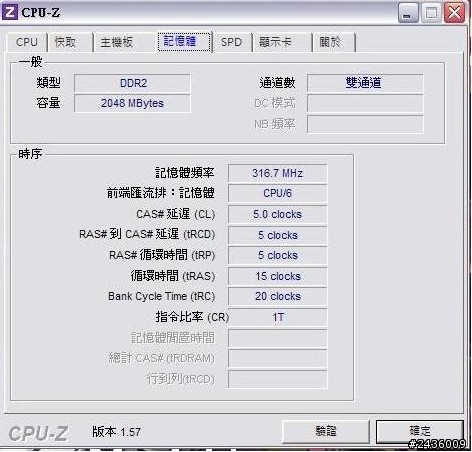Click the 類型 label
Screen dimensions: 472x452
pyautogui.click(x=48, y=83)
